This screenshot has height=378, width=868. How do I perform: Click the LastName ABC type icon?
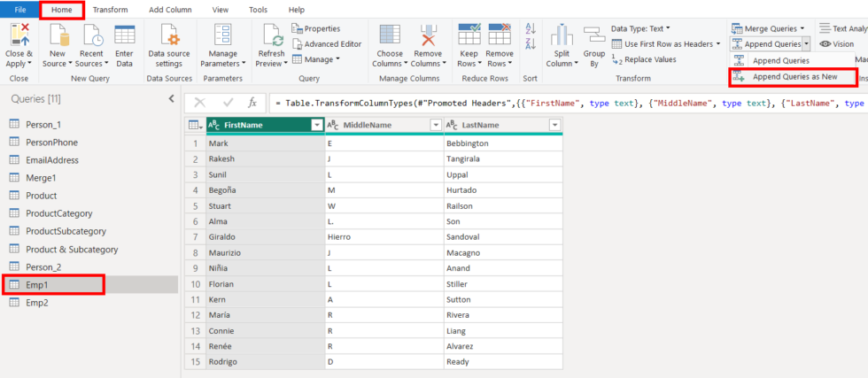tap(451, 126)
